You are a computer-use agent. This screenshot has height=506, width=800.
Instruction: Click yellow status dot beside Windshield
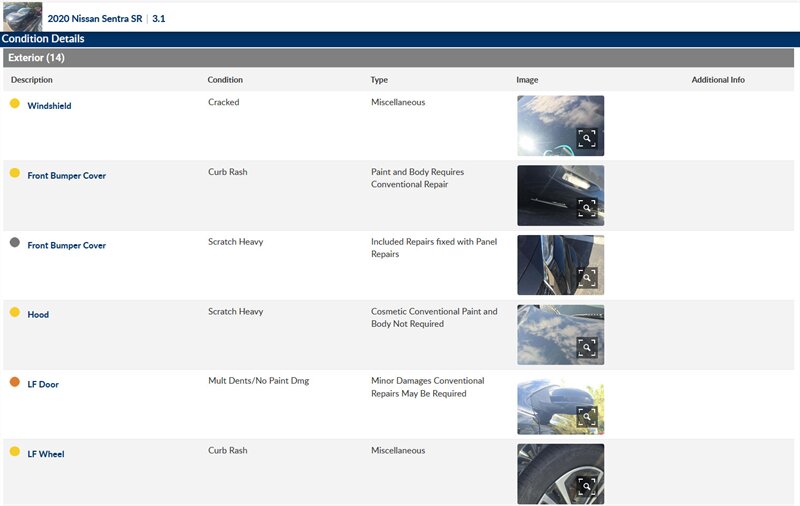pyautogui.click(x=15, y=103)
